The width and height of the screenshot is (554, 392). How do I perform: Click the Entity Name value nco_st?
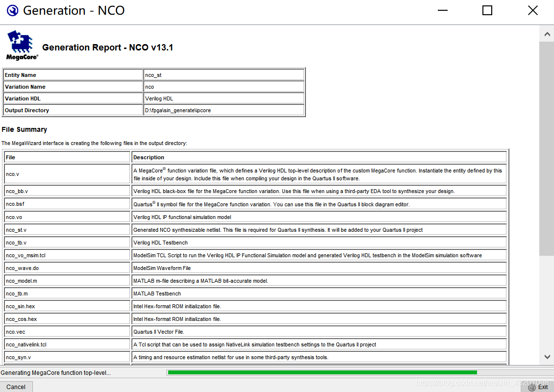[x=153, y=75]
